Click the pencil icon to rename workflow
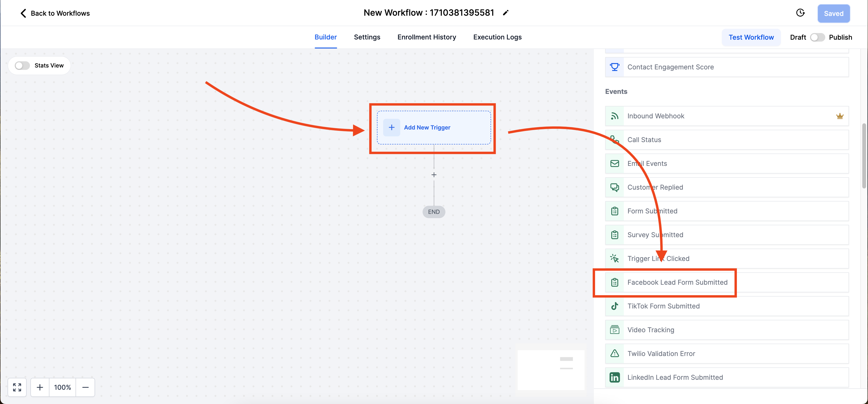The width and height of the screenshot is (868, 404). pos(506,13)
